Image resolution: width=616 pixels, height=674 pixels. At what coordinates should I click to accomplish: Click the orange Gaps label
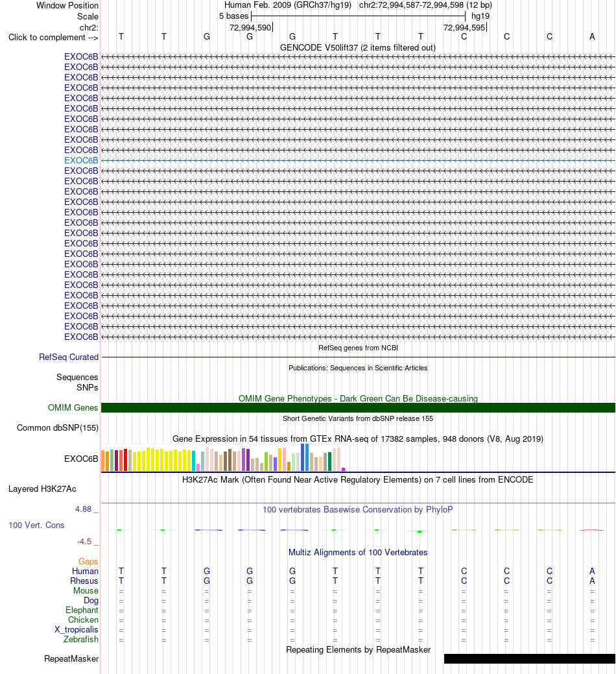[88, 561]
